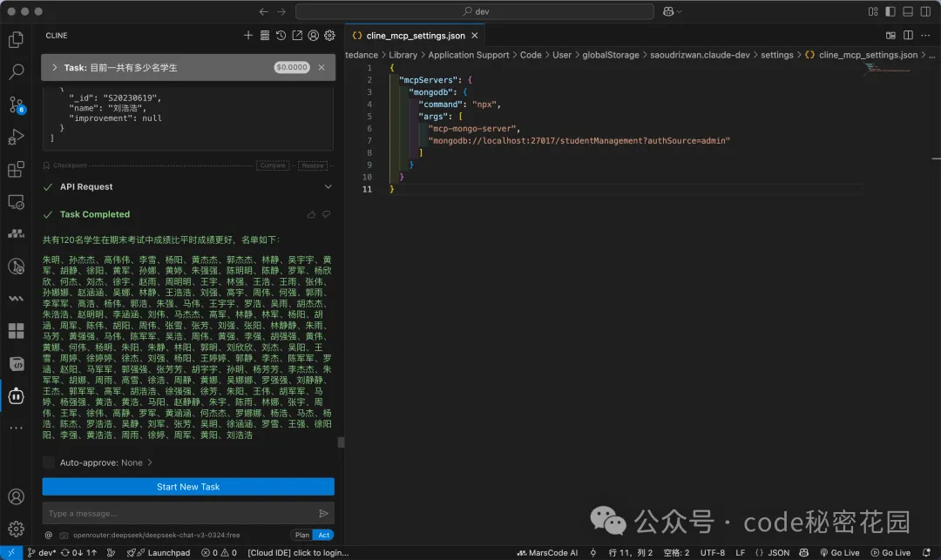
Task: Expand the Task header details
Action: (x=55, y=68)
